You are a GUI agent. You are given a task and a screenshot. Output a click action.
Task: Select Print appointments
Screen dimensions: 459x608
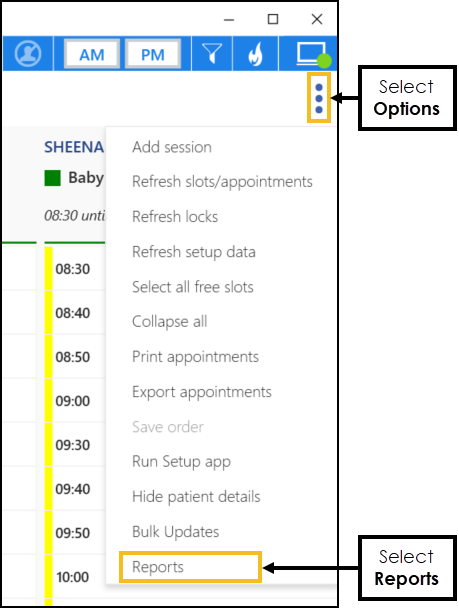click(195, 357)
